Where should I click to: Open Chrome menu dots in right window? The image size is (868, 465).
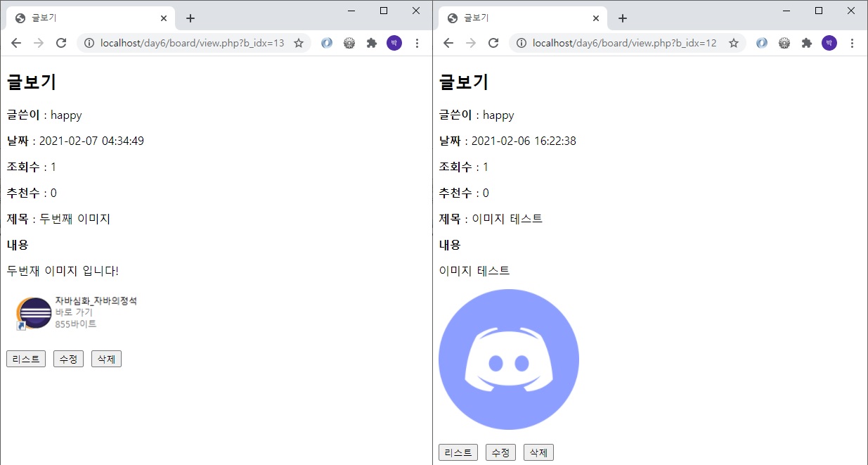[852, 43]
